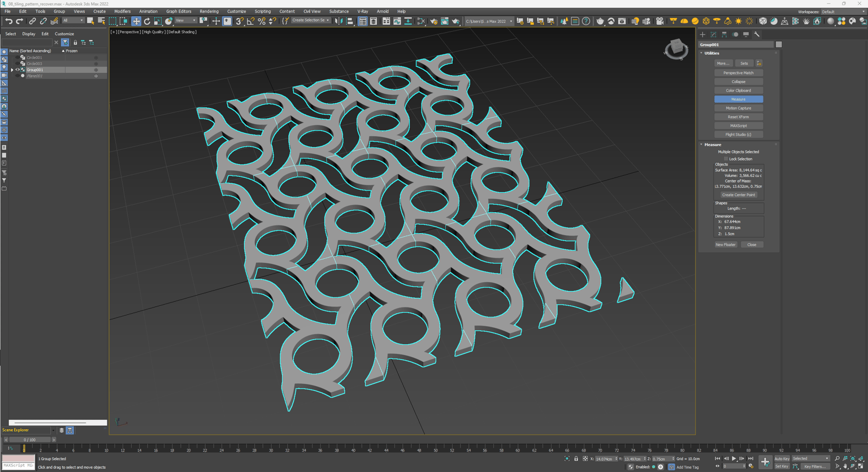Toggle the Auto Key mode
The height and width of the screenshot is (472, 868).
pos(782,458)
